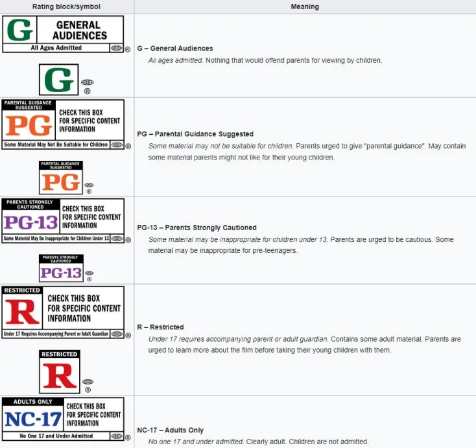Click the "PG-13 – Parents Strongly Cautioned" bold heading

[197, 228]
